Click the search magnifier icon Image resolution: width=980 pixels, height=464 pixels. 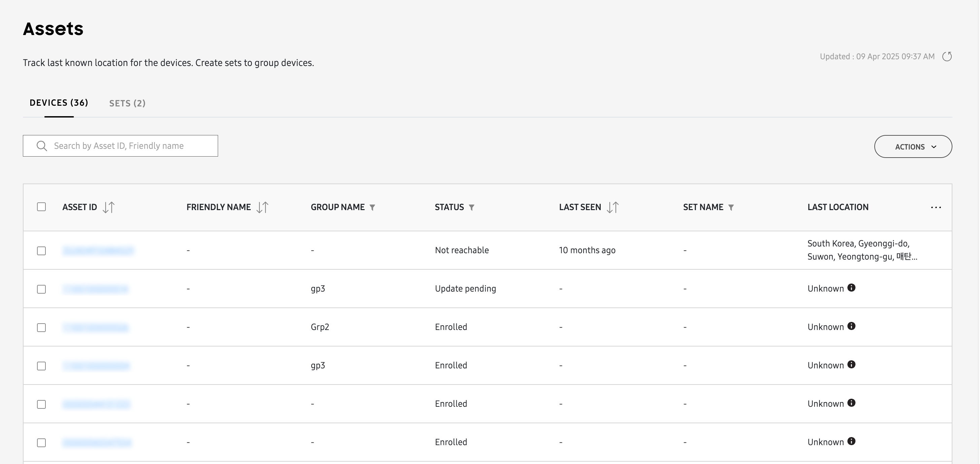point(42,146)
